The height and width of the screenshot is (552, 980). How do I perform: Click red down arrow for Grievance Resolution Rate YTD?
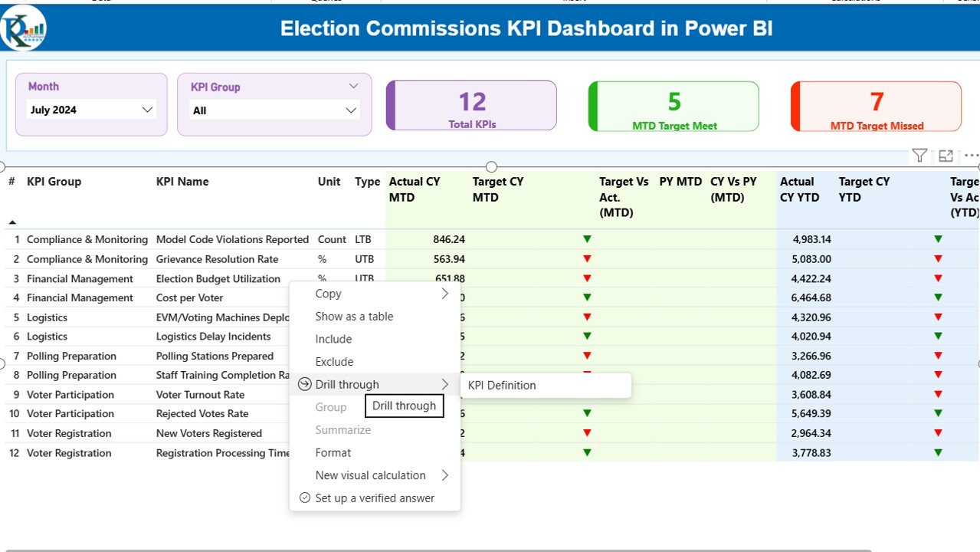click(x=938, y=259)
